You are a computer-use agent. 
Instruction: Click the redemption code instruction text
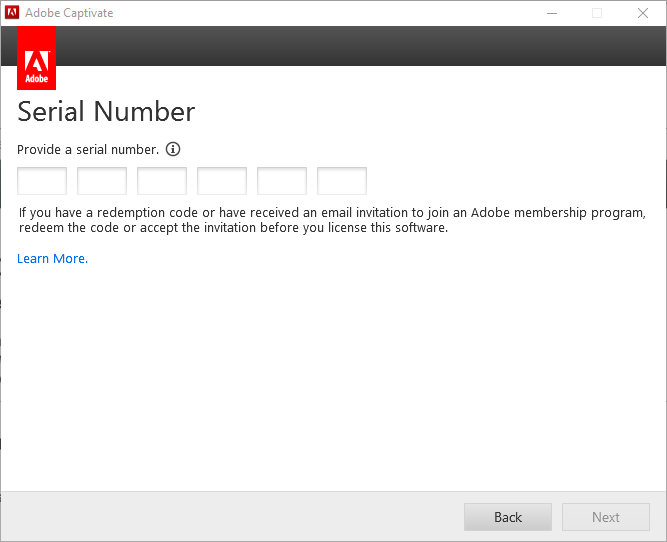click(x=332, y=220)
